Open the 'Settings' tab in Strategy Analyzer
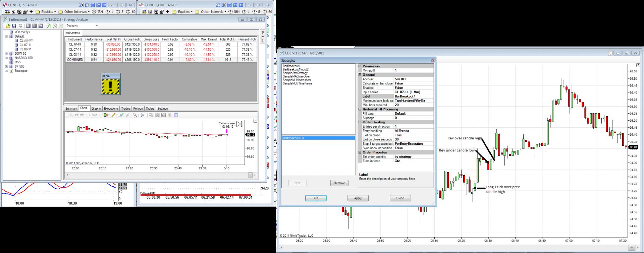This screenshot has height=253, width=644. (x=163, y=109)
